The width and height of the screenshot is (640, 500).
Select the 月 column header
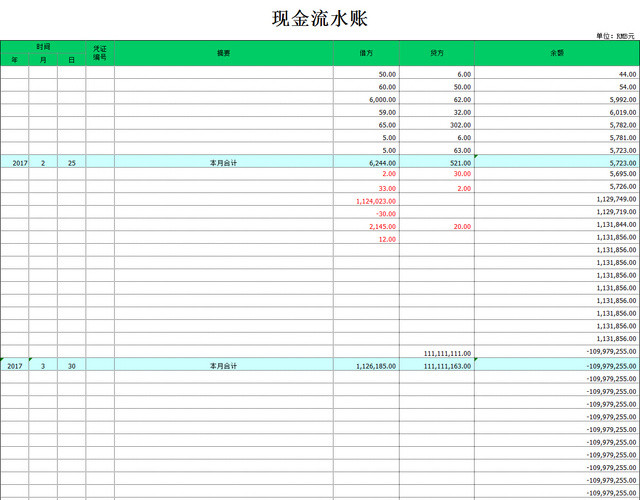[x=43, y=60]
